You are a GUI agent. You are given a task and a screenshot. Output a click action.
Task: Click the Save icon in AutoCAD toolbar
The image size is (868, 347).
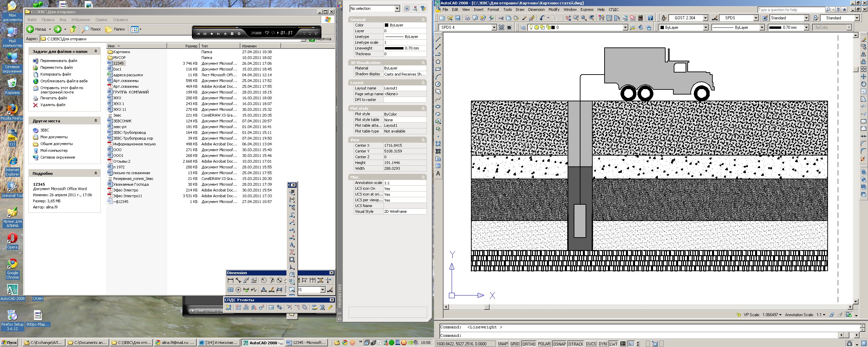pos(457,18)
